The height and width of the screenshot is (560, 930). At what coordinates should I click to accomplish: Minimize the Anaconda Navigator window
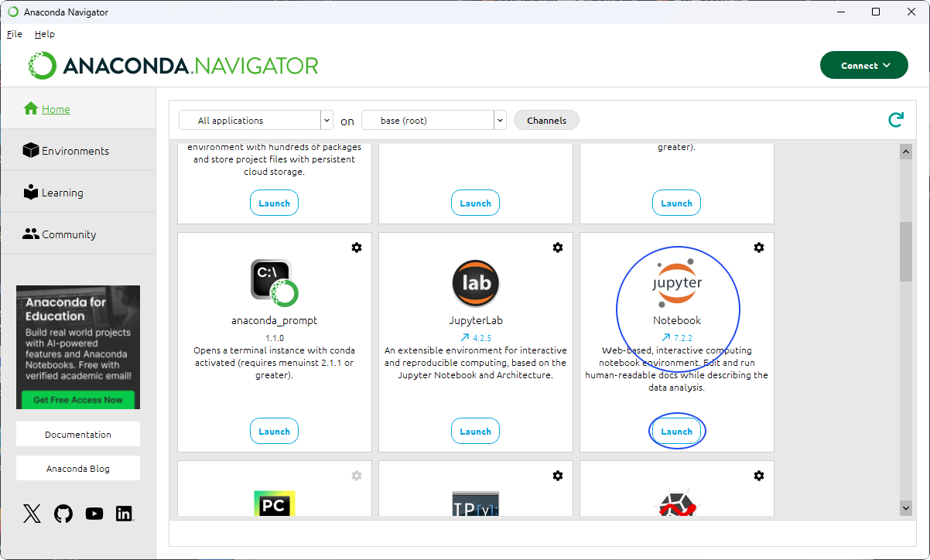[839, 12]
